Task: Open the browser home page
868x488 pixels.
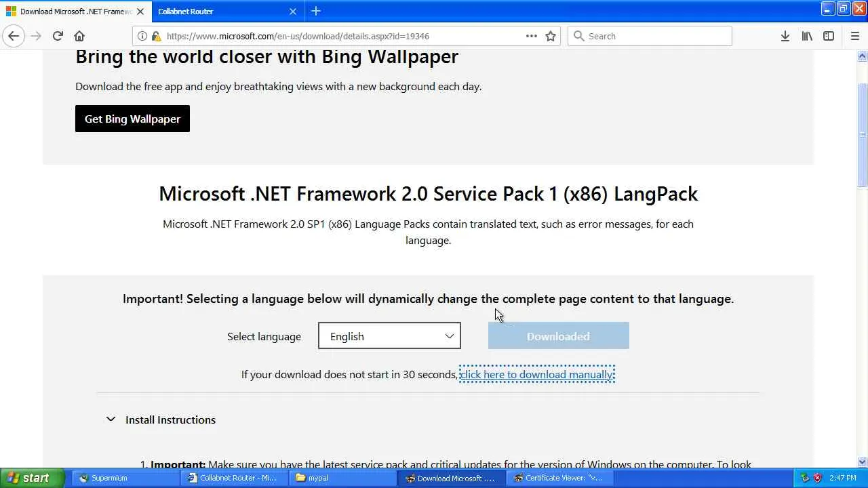Action: [79, 36]
